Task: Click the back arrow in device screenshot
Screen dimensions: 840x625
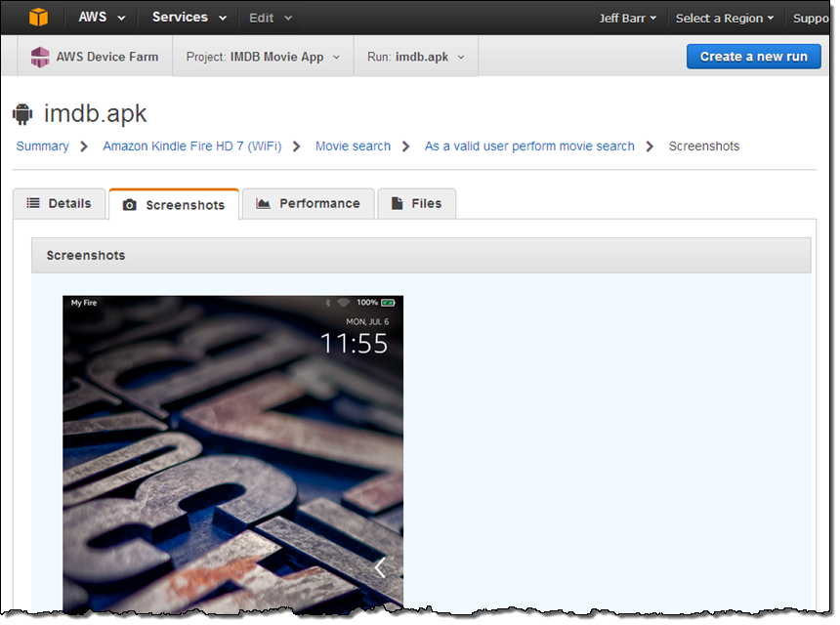Action: click(x=380, y=567)
